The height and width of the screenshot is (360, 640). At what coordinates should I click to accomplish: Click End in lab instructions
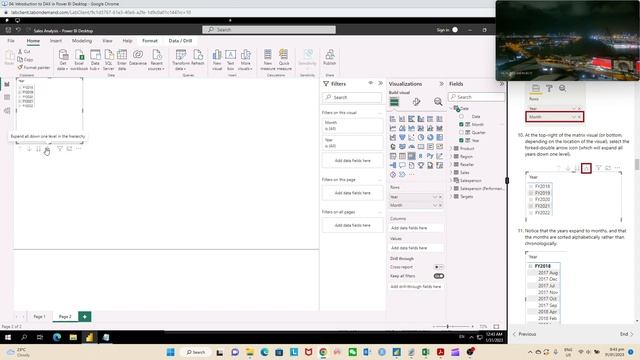tap(627, 334)
